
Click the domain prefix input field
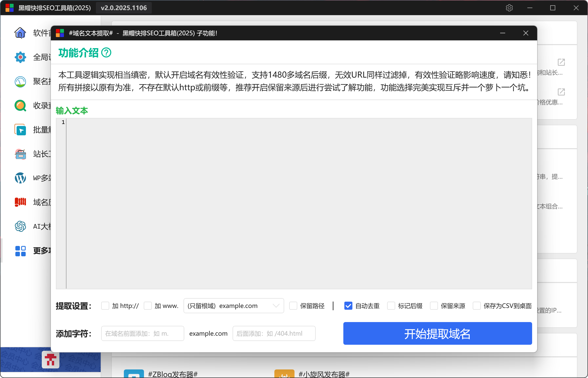142,333
